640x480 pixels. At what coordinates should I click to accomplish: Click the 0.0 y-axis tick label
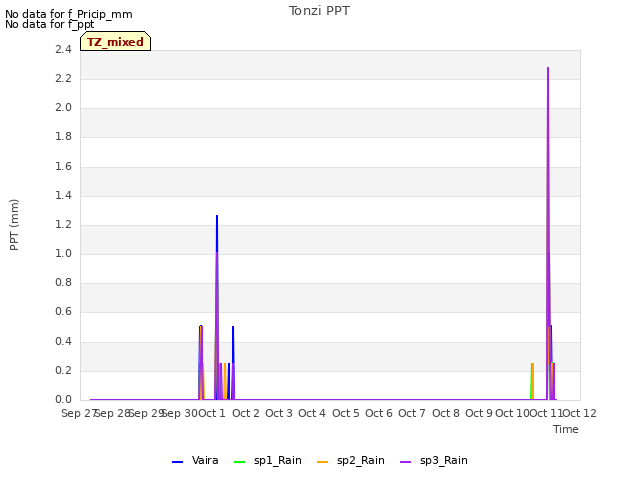(x=63, y=400)
